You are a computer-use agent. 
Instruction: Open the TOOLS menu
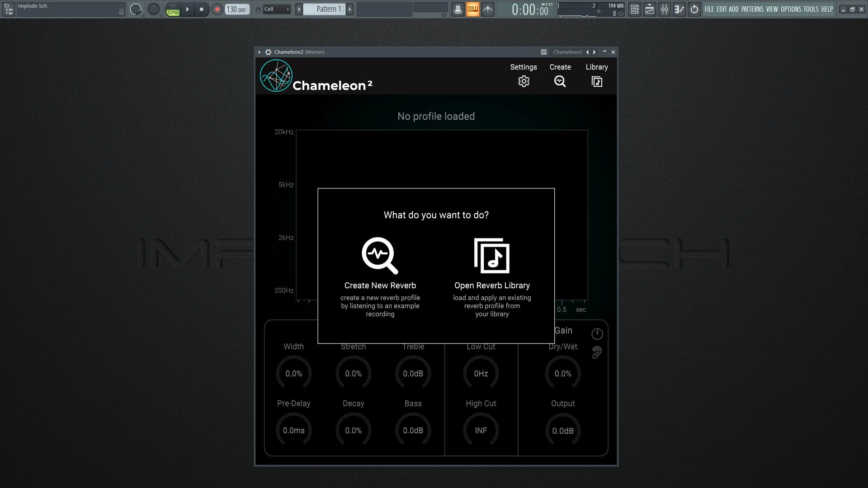point(811,9)
